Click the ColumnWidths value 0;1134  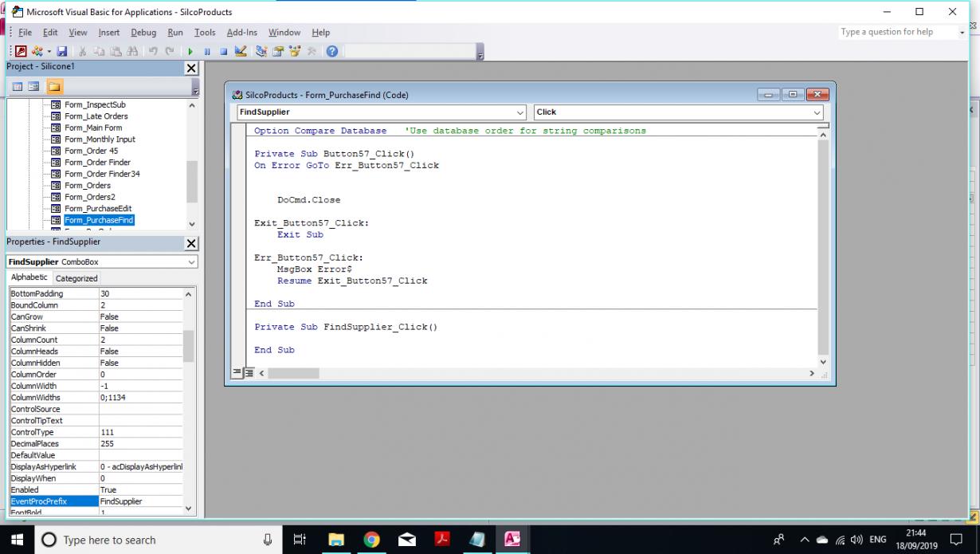pos(140,397)
